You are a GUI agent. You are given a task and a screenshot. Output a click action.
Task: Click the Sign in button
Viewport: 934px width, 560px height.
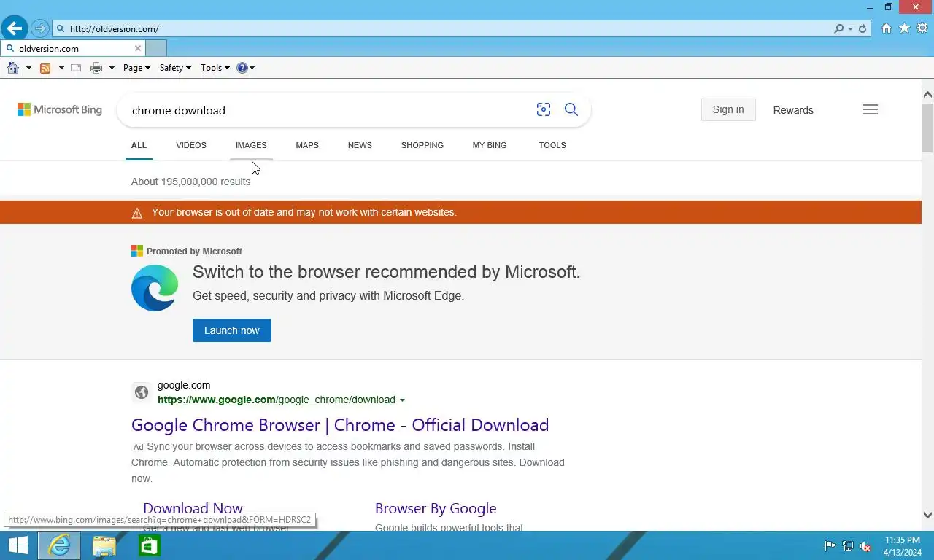tap(728, 109)
